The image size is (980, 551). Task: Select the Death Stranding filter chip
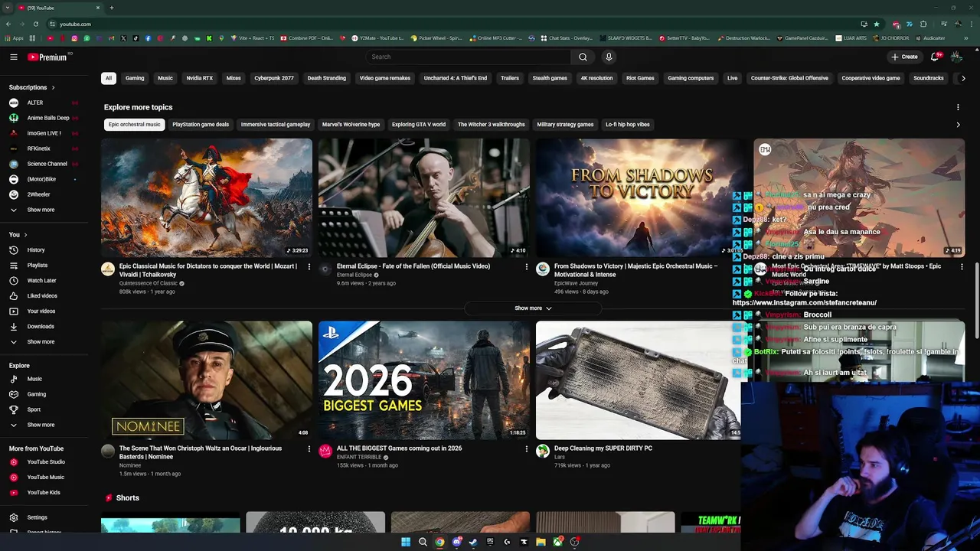[x=327, y=78]
